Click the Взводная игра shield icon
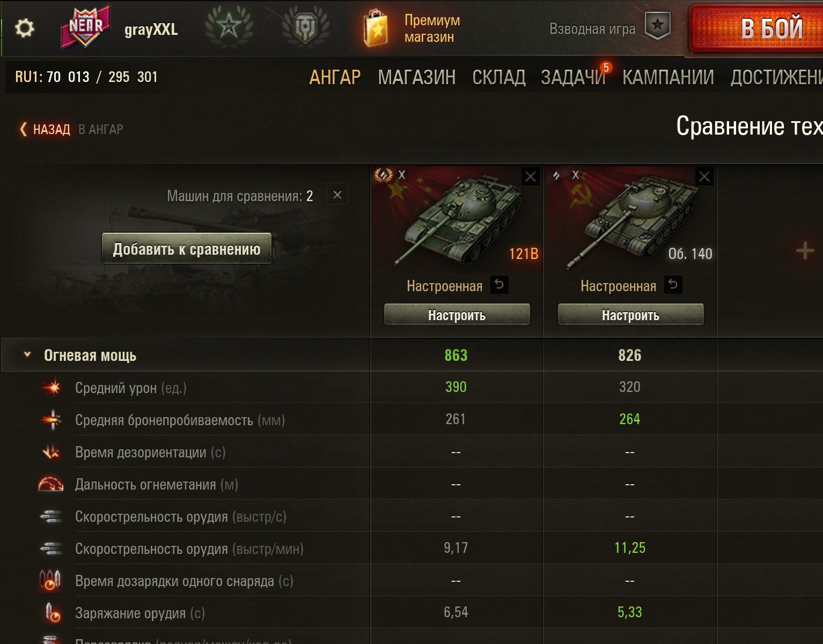 [x=657, y=26]
